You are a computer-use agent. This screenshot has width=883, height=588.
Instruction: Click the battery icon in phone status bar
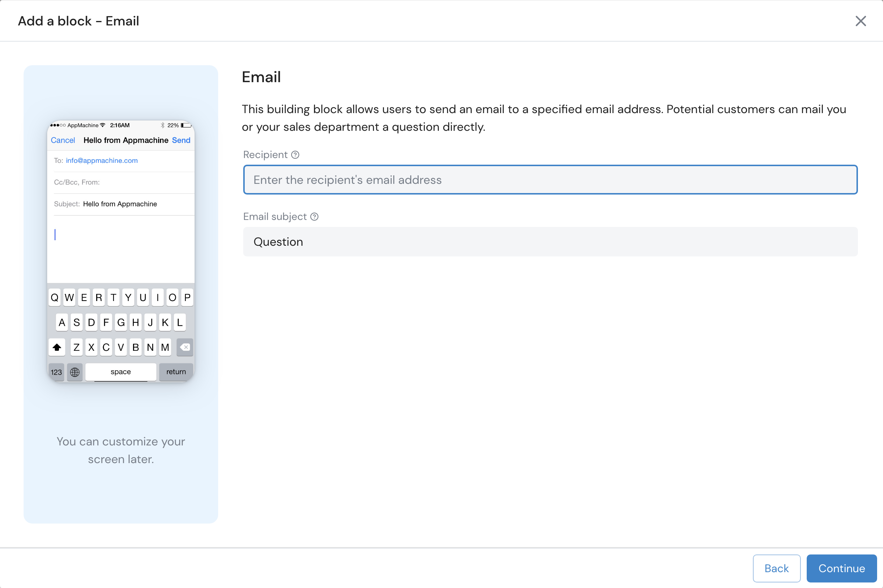186,125
